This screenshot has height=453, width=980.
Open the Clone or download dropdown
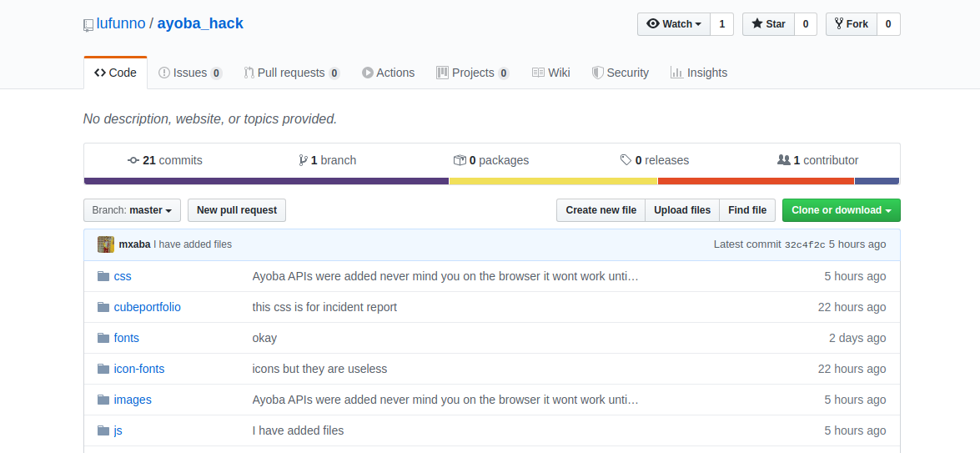[x=841, y=210]
